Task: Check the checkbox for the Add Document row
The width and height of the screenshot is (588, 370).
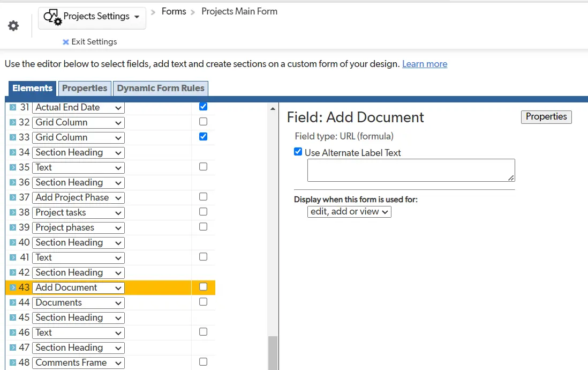Action: pos(203,287)
